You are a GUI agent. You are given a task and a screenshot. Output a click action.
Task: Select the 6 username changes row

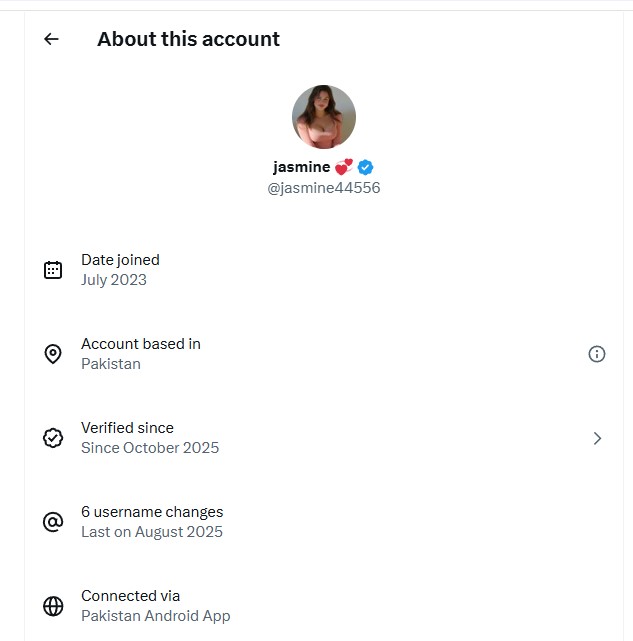(324, 522)
